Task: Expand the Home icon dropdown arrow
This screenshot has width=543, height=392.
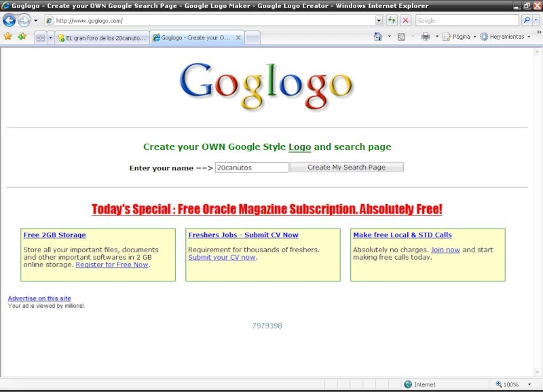Action: (389, 37)
